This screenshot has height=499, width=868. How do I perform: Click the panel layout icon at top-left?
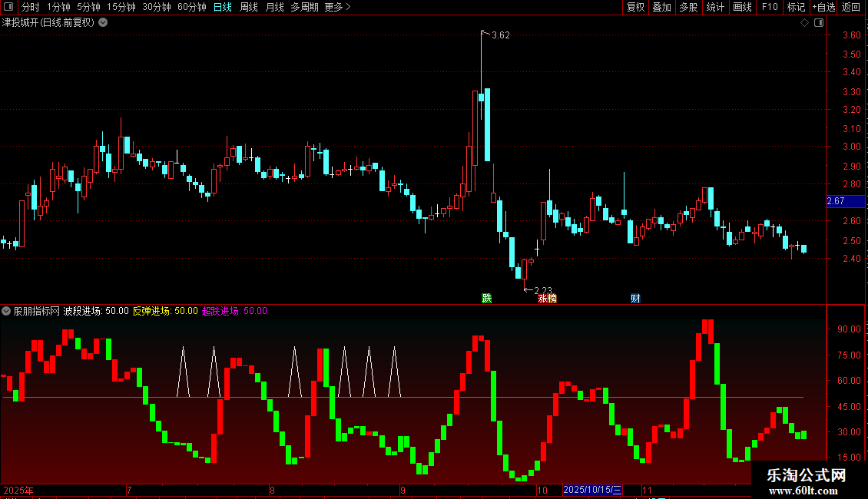click(x=8, y=7)
